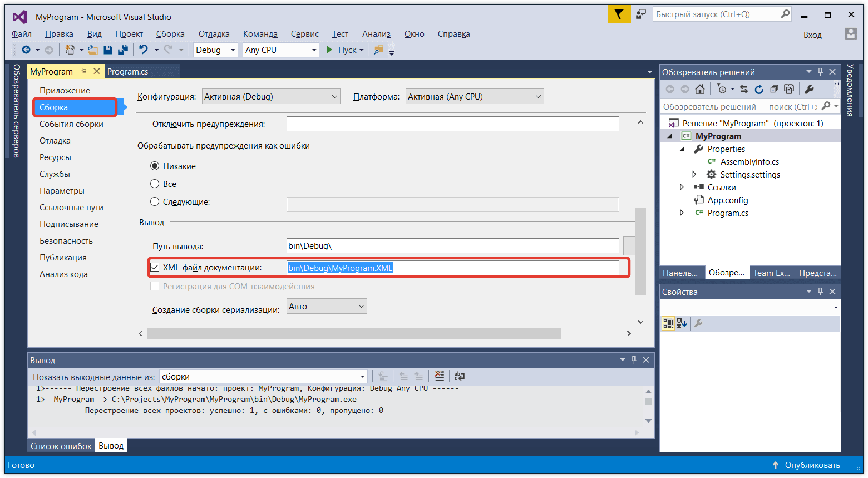Uncheck the XML-файл документации checkbox
The height and width of the screenshot is (478, 868).
155,267
